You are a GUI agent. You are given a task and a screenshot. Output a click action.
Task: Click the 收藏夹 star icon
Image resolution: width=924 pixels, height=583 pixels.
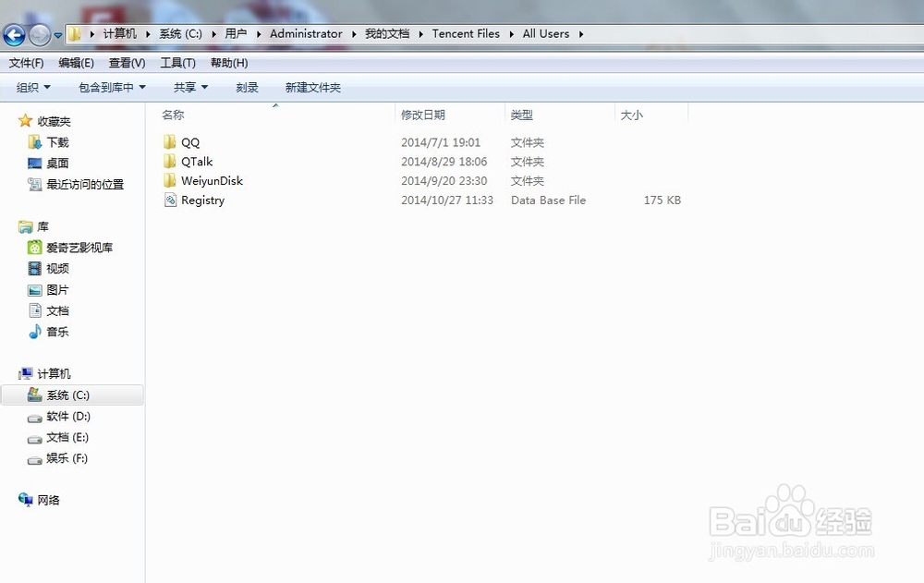pos(25,121)
